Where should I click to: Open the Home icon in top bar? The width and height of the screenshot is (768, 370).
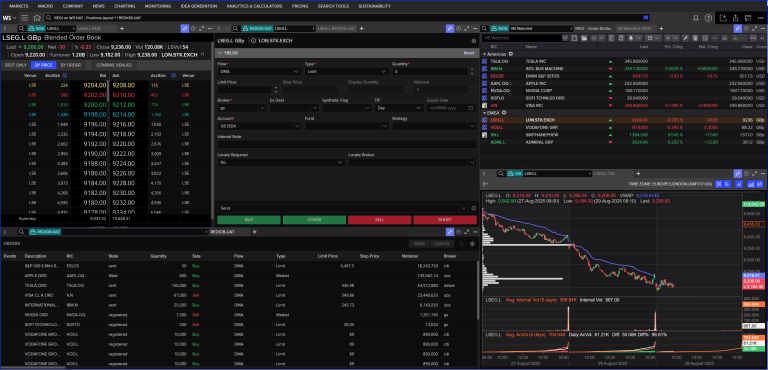[37, 18]
